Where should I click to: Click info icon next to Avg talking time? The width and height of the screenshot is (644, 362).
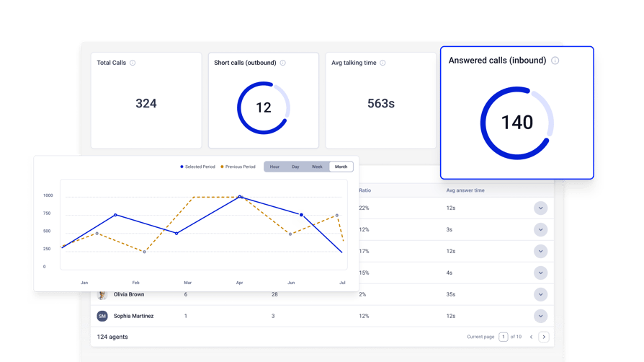(383, 63)
